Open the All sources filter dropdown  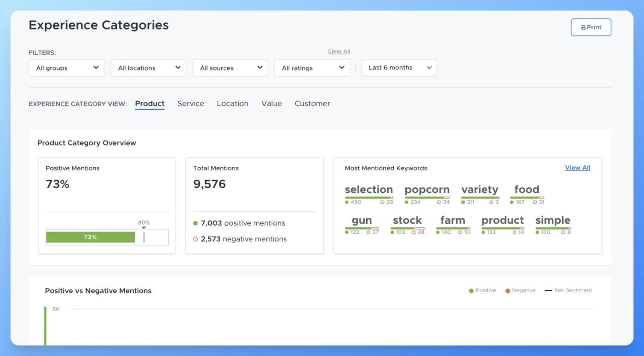(230, 68)
